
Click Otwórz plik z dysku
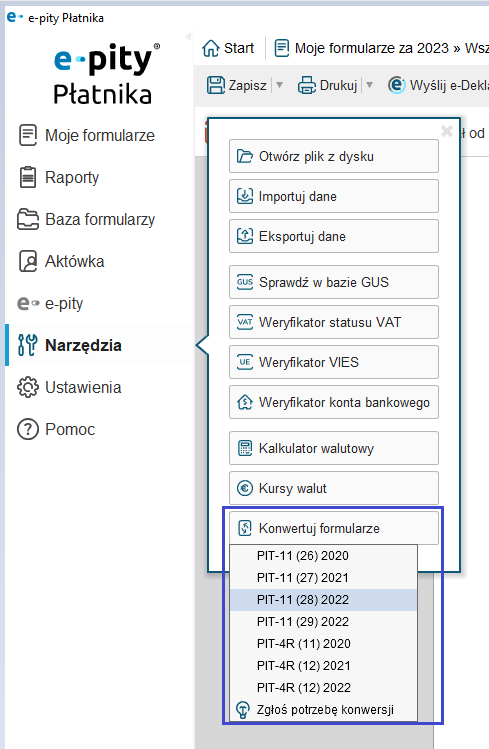334,156
